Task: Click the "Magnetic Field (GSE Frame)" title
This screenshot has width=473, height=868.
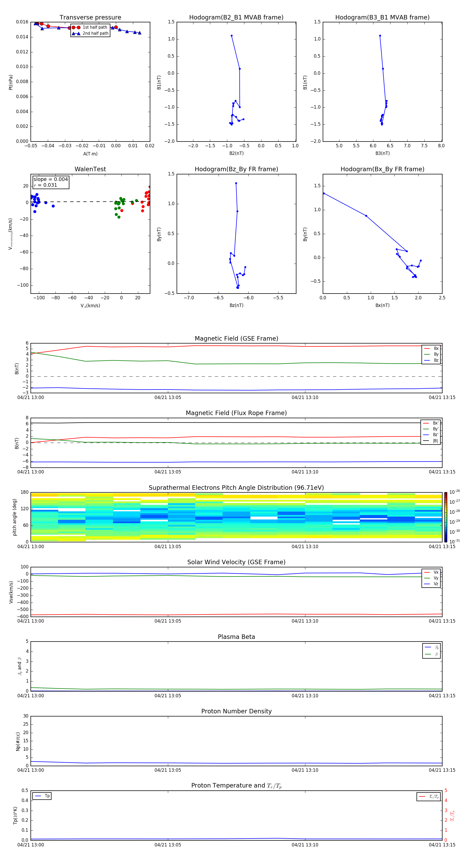Action: click(x=236, y=339)
